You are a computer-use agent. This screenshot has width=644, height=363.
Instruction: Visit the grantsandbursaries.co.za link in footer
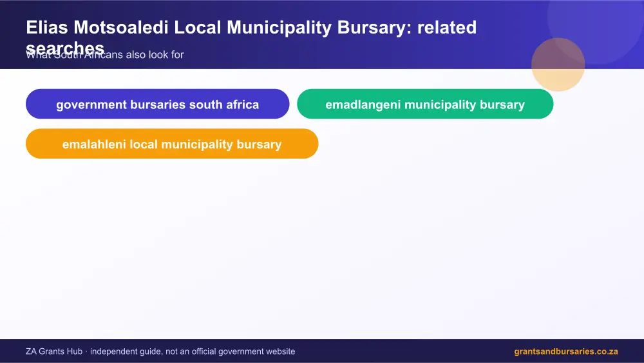point(566,351)
